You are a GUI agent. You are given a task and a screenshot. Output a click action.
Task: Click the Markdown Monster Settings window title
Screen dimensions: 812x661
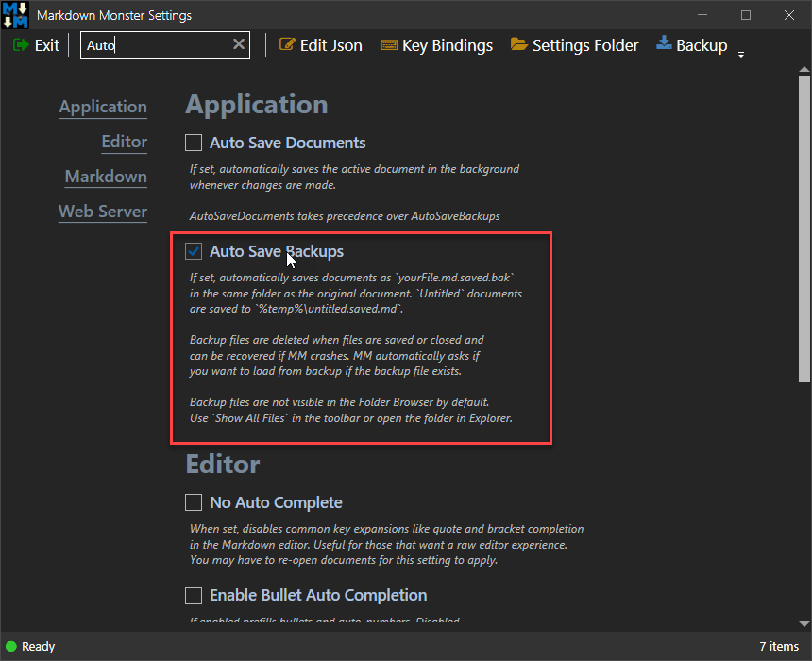tap(114, 15)
